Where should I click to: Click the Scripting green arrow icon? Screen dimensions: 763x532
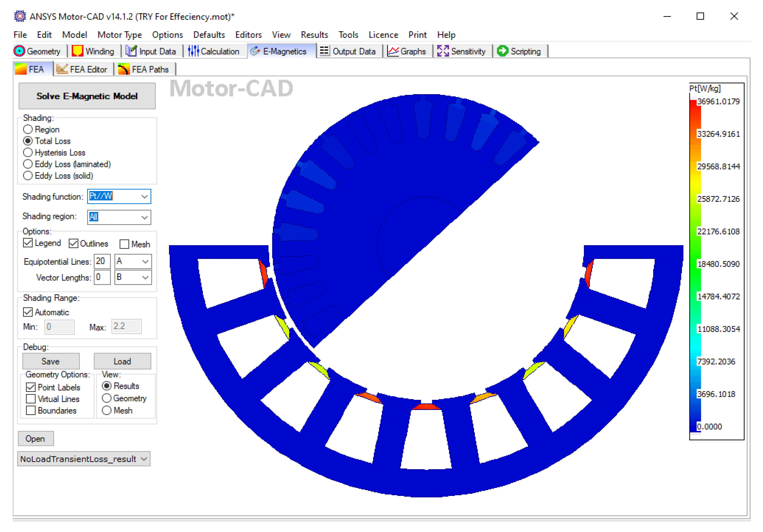click(502, 51)
